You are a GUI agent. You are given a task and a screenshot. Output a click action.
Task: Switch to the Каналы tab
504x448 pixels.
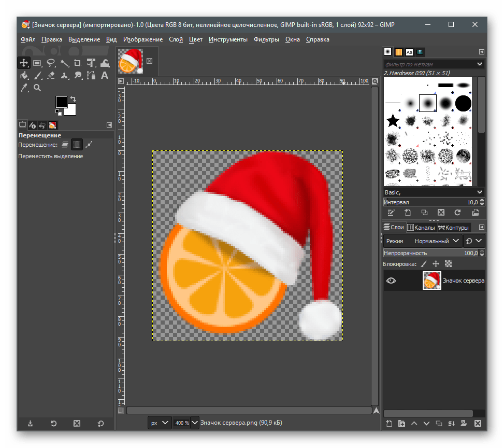coord(421,228)
